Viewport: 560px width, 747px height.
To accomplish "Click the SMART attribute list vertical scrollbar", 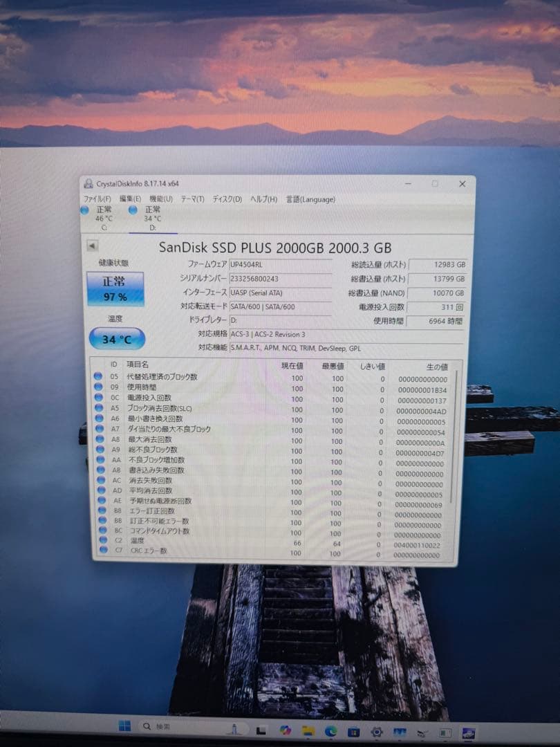I will tap(454, 436).
